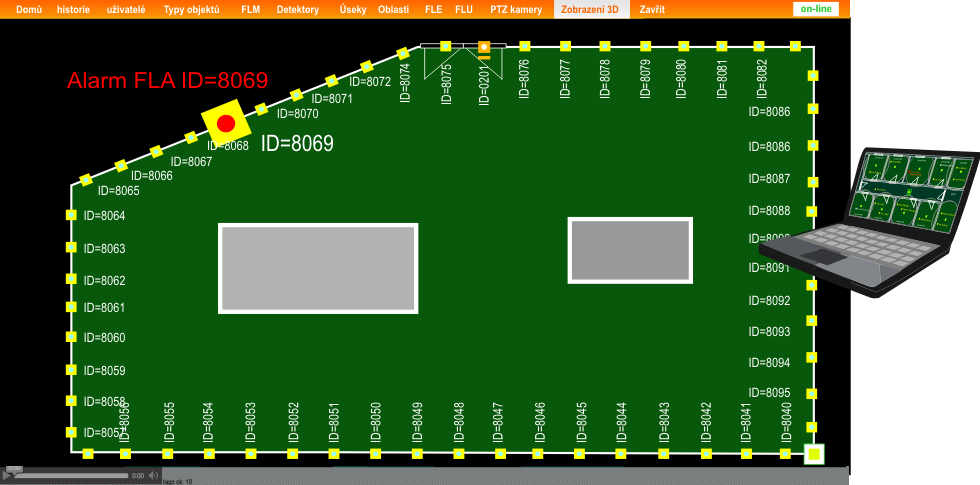Click the bottom fence sensor ID=8042
The image size is (980, 485).
click(706, 454)
